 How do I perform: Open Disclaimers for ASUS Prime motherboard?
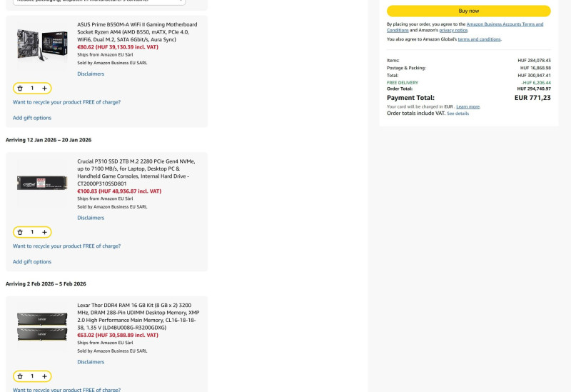tap(91, 74)
